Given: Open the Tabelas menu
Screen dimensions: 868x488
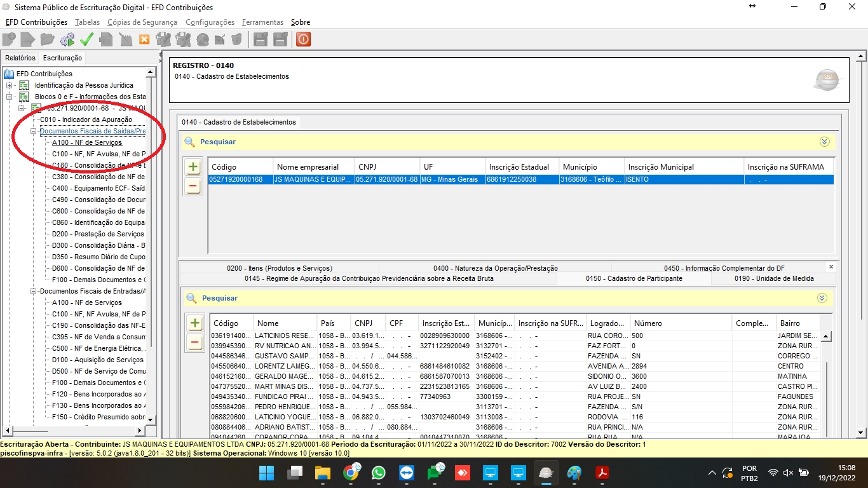Looking at the screenshot, I should 87,22.
